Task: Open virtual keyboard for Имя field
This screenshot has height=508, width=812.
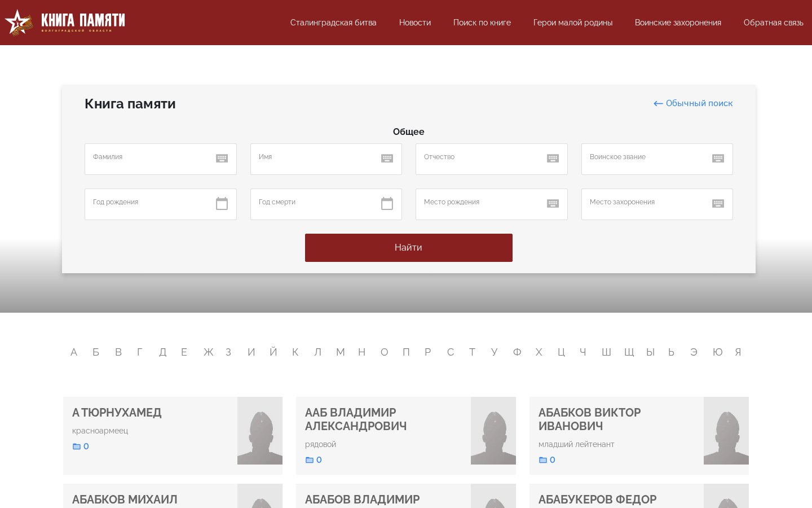Action: point(387,159)
